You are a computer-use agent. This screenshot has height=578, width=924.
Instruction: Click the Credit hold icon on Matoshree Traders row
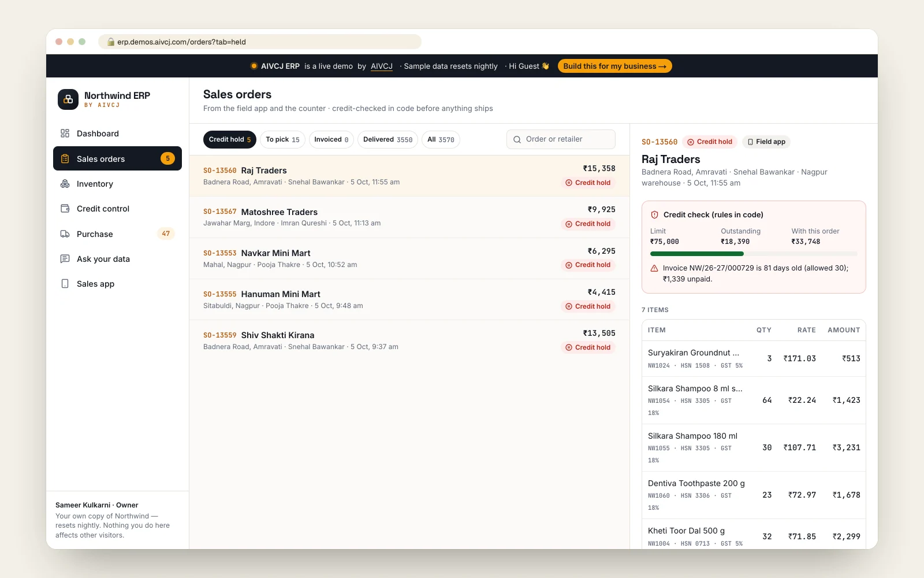coord(569,224)
